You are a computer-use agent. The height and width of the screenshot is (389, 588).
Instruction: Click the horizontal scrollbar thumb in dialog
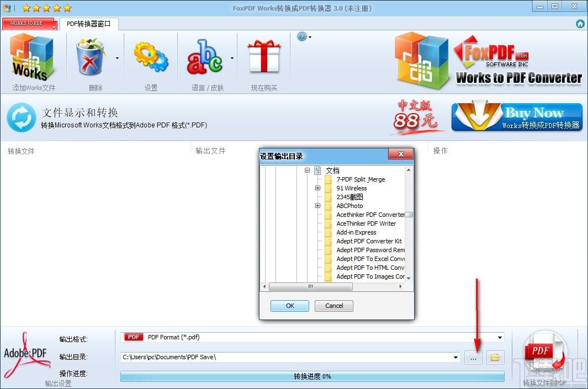(310, 287)
